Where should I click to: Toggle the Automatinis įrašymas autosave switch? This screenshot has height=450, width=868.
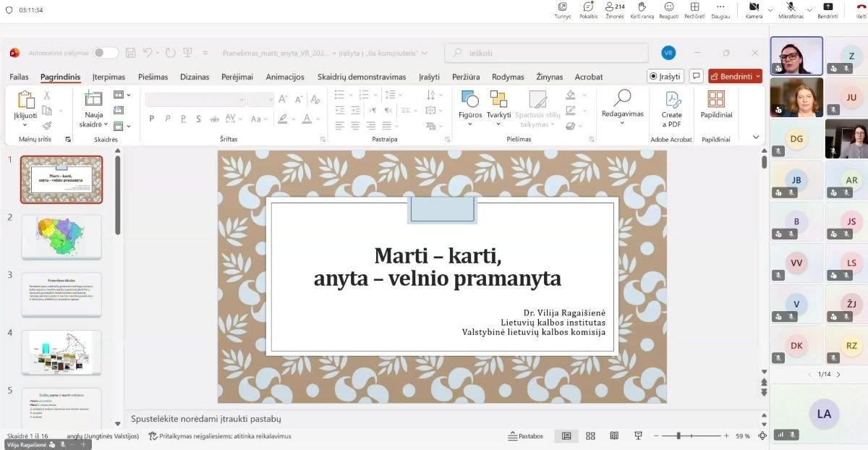(106, 53)
